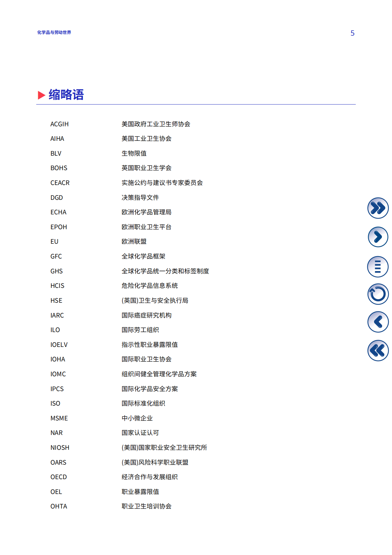Click definition 欧洲联盟
This screenshot has width=392, height=555.
[134, 241]
